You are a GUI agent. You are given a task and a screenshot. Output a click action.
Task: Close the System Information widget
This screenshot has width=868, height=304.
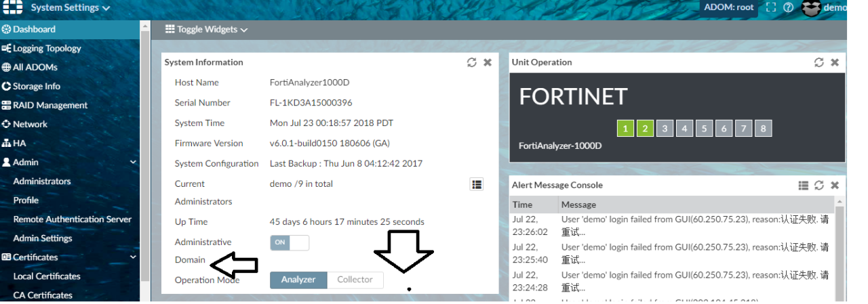(488, 62)
